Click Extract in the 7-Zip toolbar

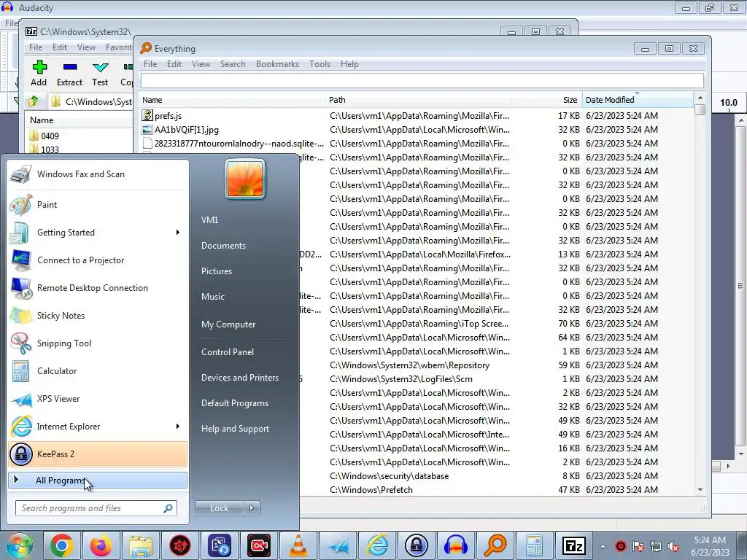(69, 74)
